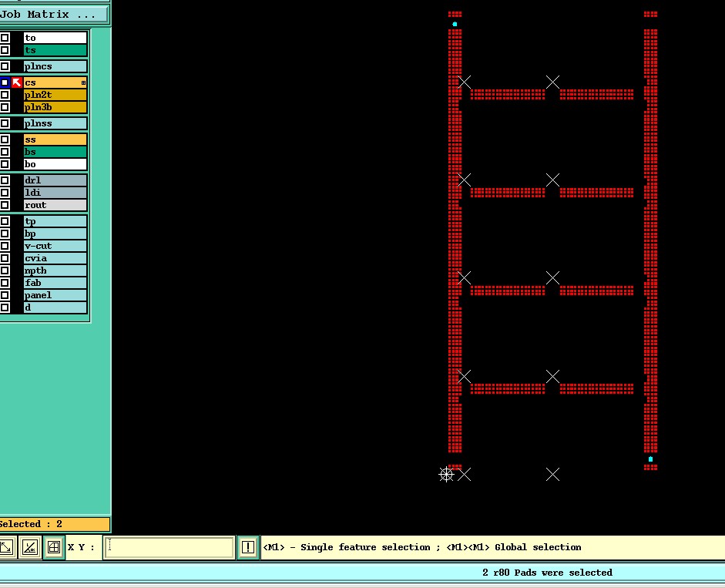
Task: Click the datum origin crosshair symbol
Action: pyautogui.click(x=446, y=474)
